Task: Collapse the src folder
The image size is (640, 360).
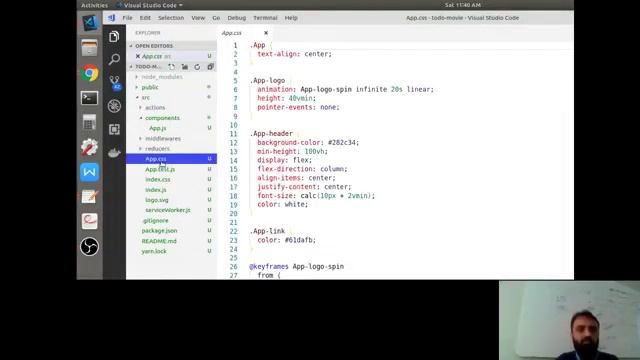Action: click(x=145, y=98)
